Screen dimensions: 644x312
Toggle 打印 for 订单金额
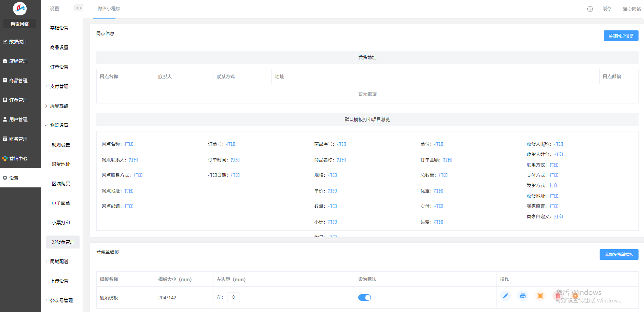click(448, 160)
